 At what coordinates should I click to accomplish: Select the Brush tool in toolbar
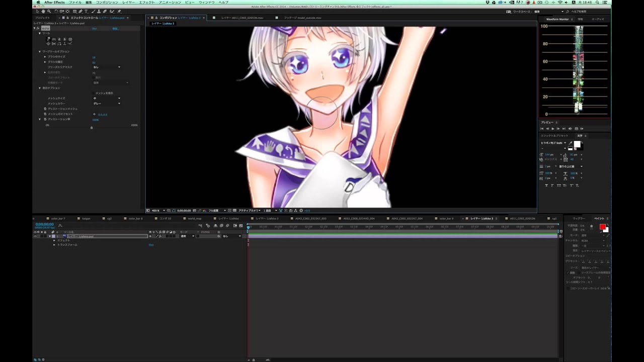pyautogui.click(x=93, y=12)
